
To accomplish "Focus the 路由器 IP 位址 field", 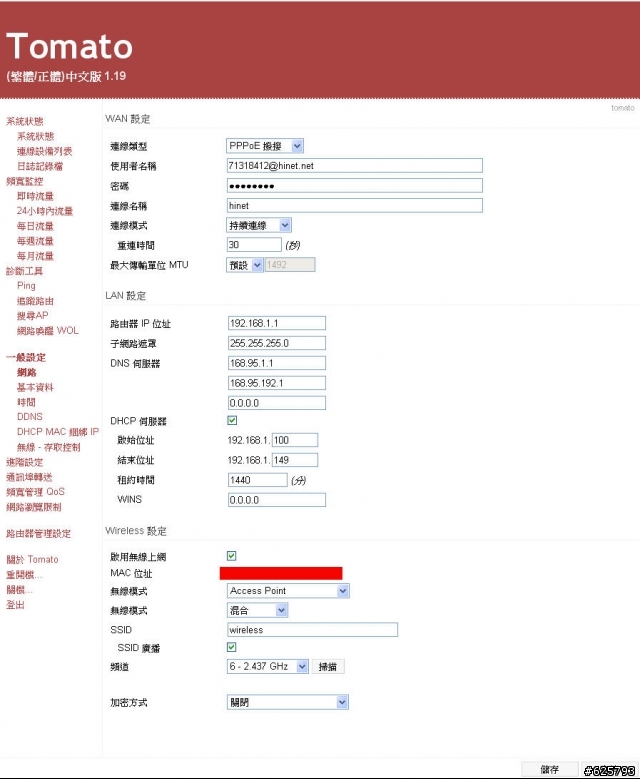I will (x=277, y=323).
